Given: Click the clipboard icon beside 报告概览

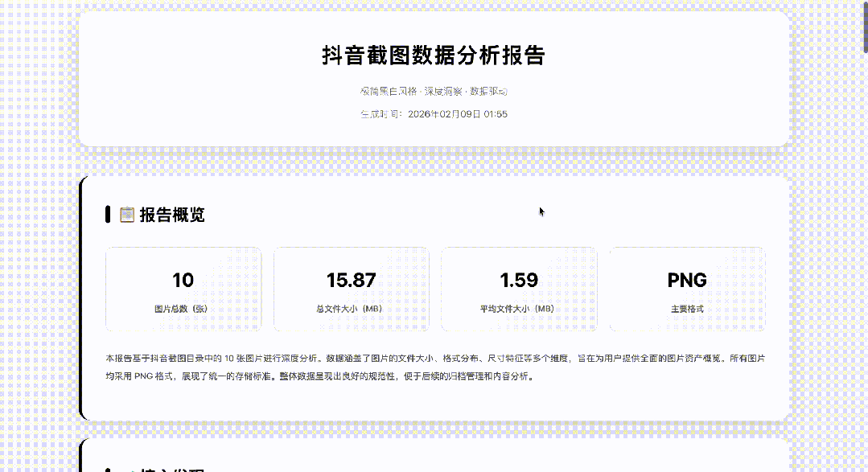Looking at the screenshot, I should 127,215.
